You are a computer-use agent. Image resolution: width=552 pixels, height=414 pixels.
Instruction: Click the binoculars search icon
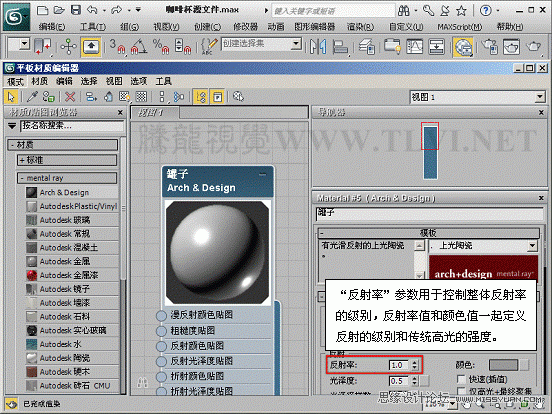(x=404, y=11)
